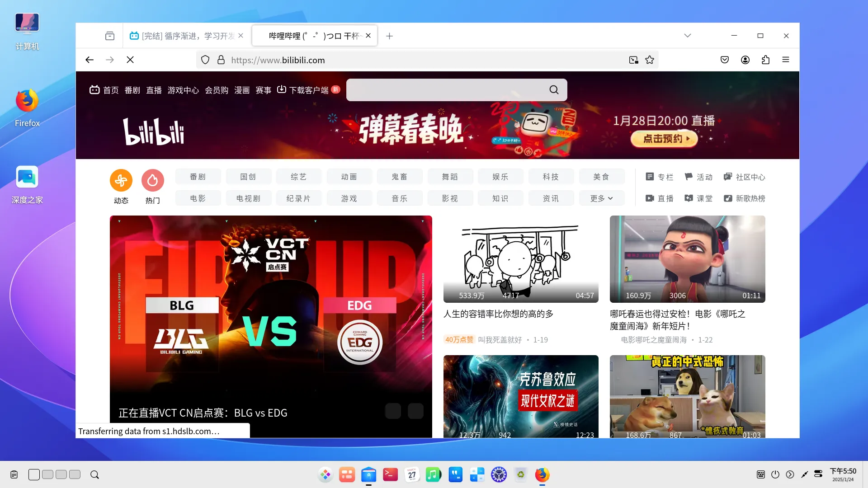The height and width of the screenshot is (488, 868).
Task: Expand the 更多 categories dropdown
Action: click(601, 198)
